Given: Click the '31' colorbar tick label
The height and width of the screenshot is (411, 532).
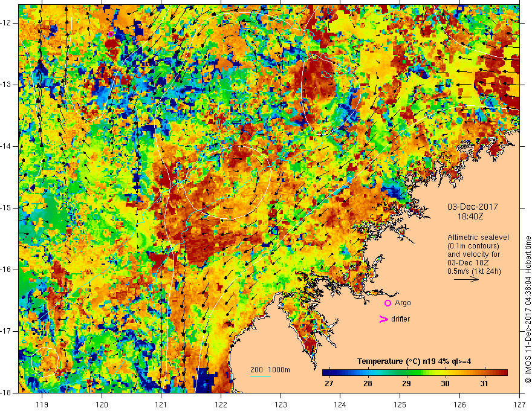Looking at the screenshot, I should (484, 384).
